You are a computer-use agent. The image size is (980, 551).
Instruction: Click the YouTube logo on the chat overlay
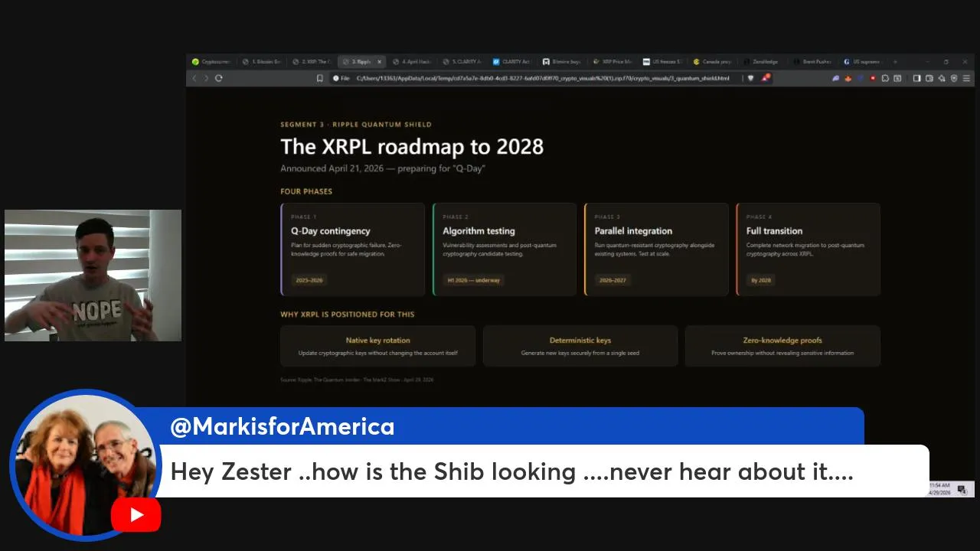coord(136,514)
